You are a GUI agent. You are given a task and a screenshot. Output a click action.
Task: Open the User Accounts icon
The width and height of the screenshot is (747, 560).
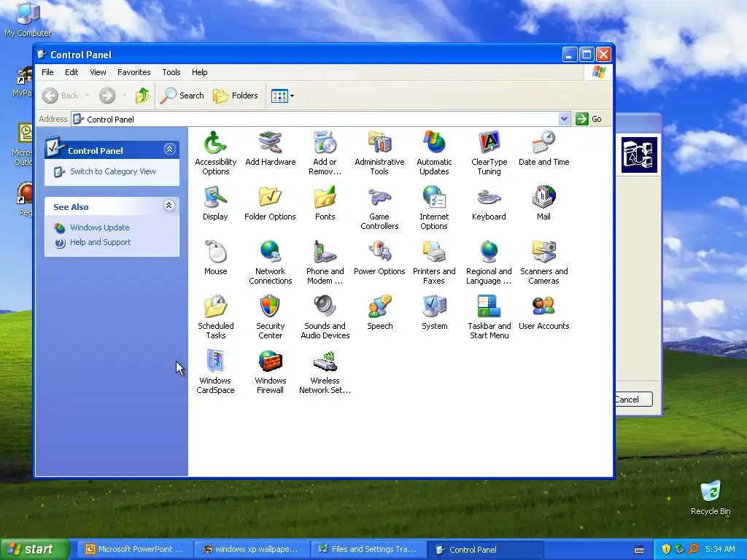point(543,307)
